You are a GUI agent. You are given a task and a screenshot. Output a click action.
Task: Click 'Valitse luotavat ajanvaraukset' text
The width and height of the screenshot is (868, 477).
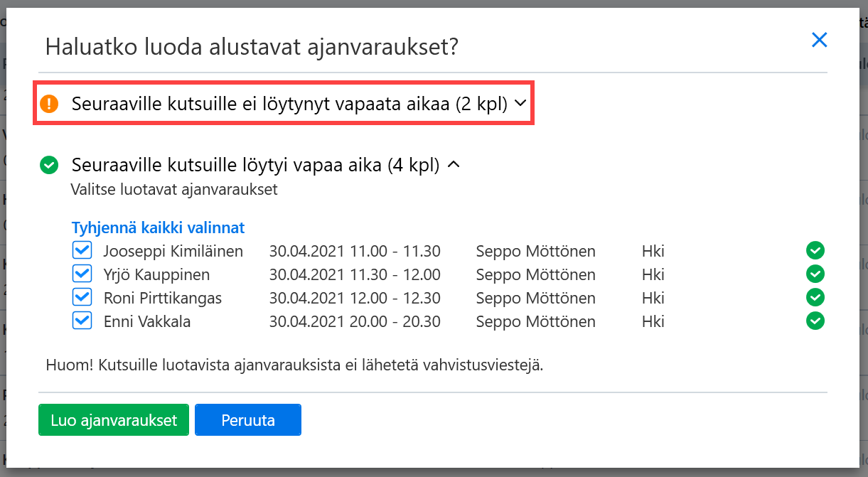[x=174, y=190]
